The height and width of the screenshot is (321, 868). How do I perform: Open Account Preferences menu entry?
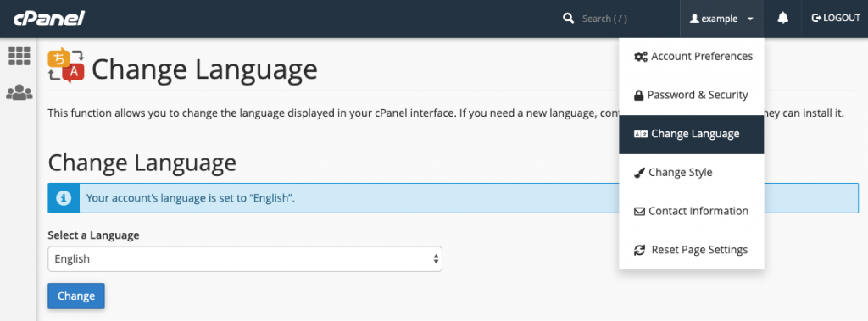(692, 57)
